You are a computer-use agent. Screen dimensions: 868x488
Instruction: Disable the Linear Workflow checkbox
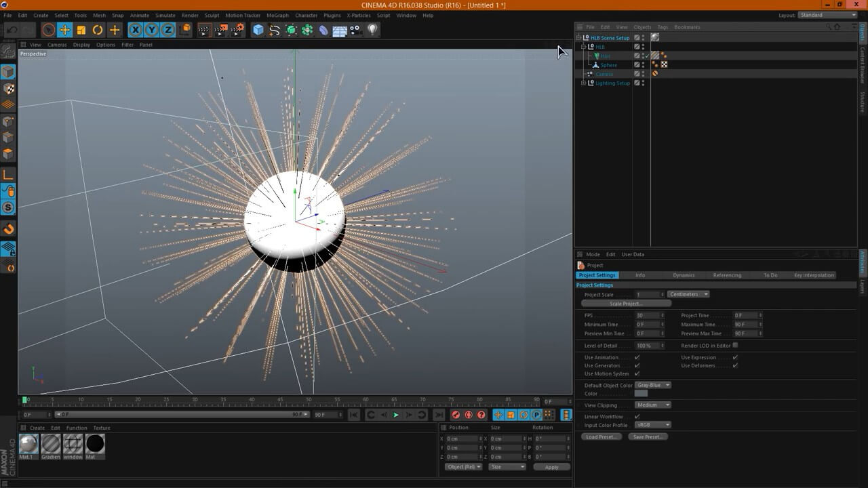[x=637, y=416]
